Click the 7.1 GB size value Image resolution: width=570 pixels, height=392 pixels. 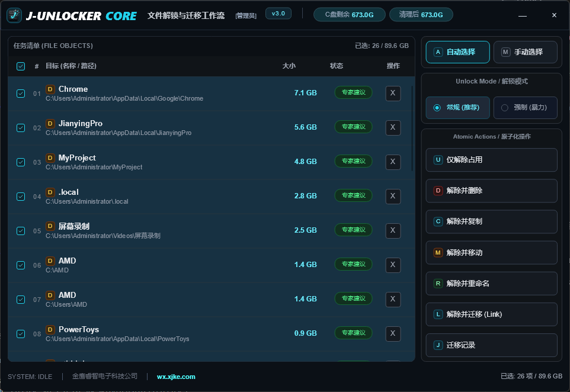click(x=305, y=92)
